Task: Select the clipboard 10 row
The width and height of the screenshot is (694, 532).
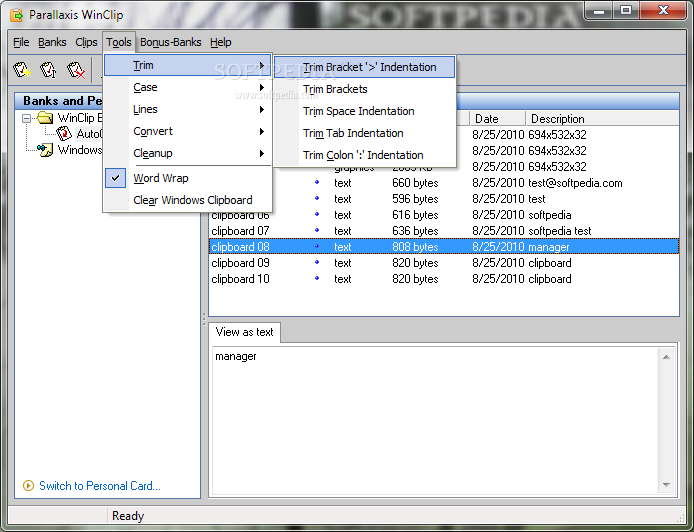Action: 444,279
